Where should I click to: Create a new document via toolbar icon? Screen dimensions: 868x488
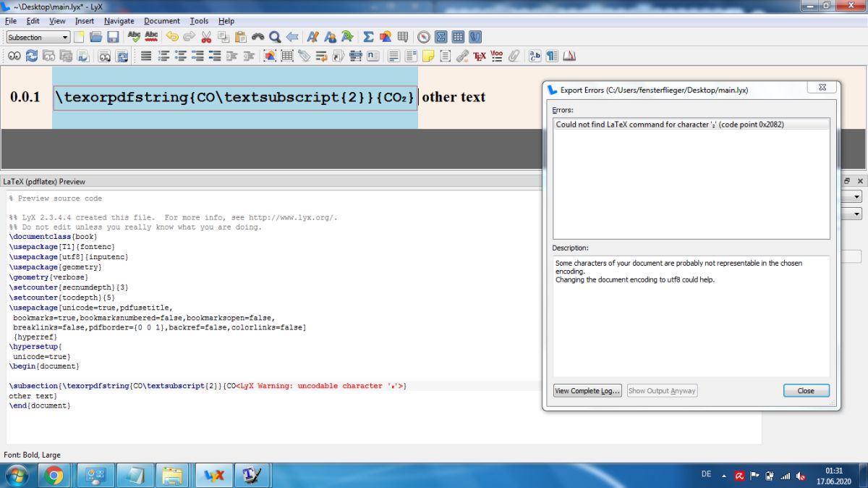[79, 37]
